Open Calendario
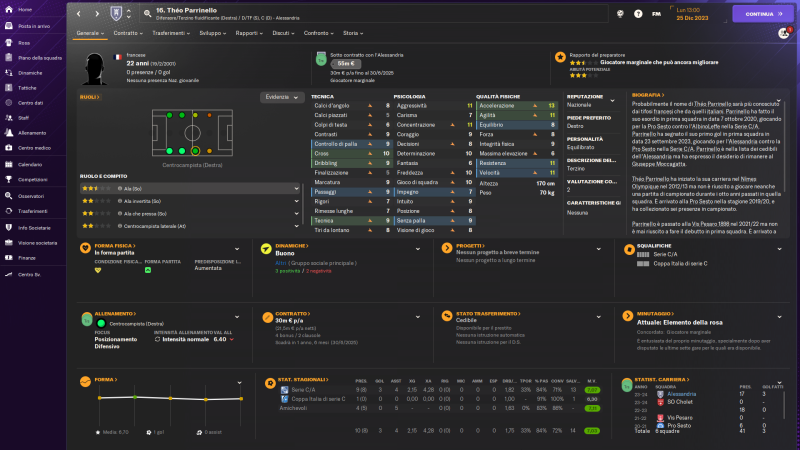This screenshot has height=450, width=800. 30,164
